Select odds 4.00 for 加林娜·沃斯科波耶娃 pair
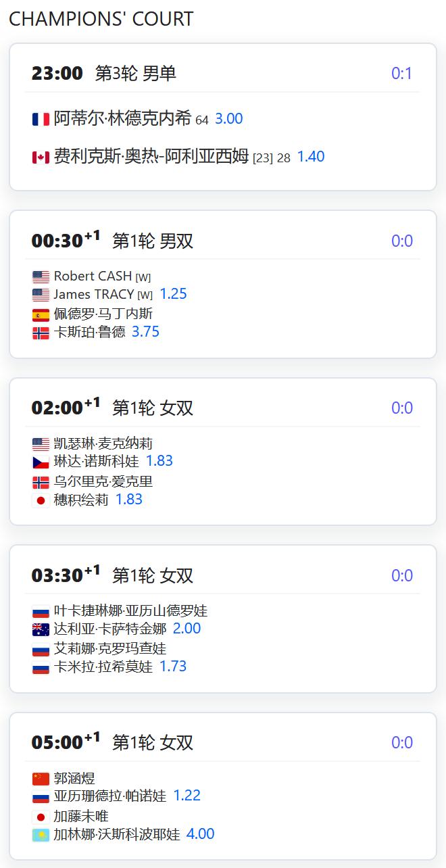446x868 pixels. (200, 834)
